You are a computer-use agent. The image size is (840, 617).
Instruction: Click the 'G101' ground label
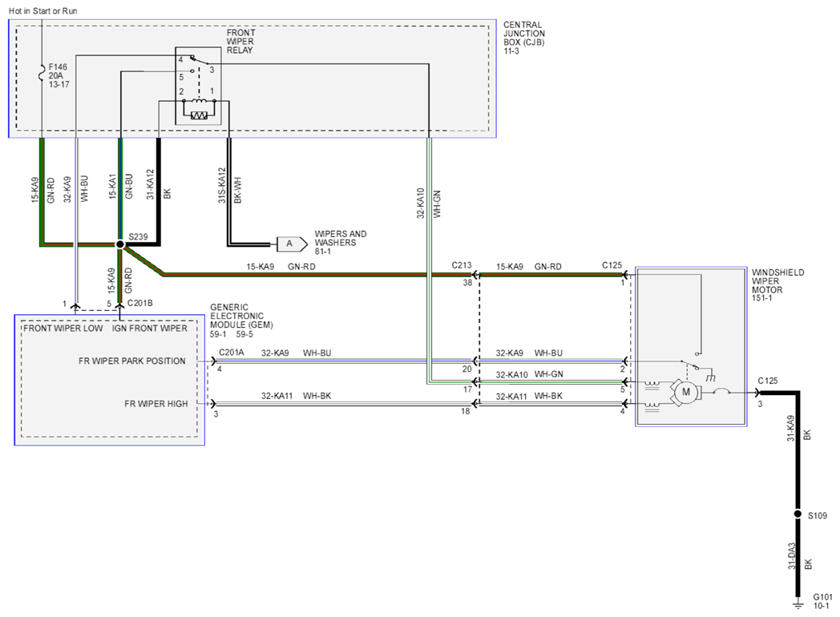point(823,597)
